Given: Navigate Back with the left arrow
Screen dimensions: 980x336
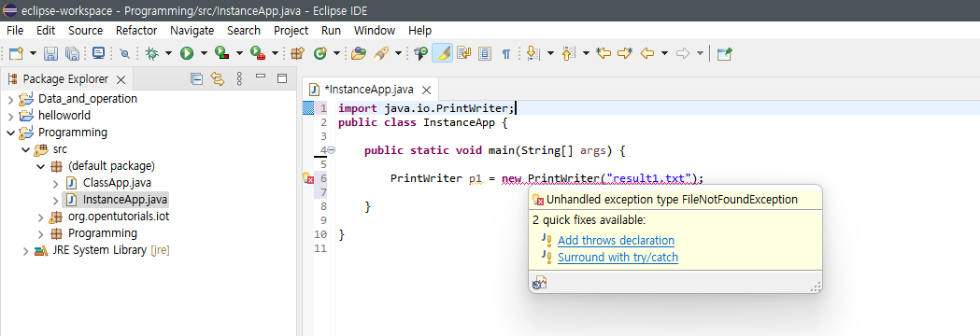Looking at the screenshot, I should coord(647,54).
